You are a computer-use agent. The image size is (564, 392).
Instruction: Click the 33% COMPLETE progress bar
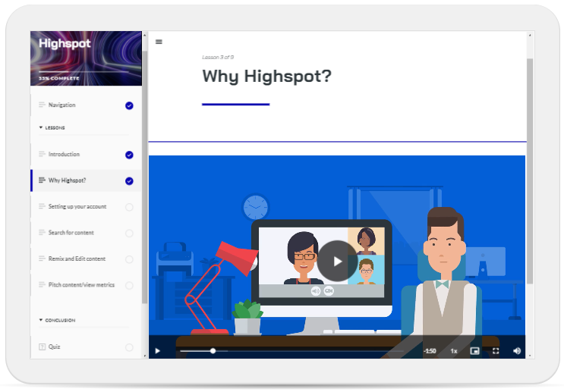point(83,72)
